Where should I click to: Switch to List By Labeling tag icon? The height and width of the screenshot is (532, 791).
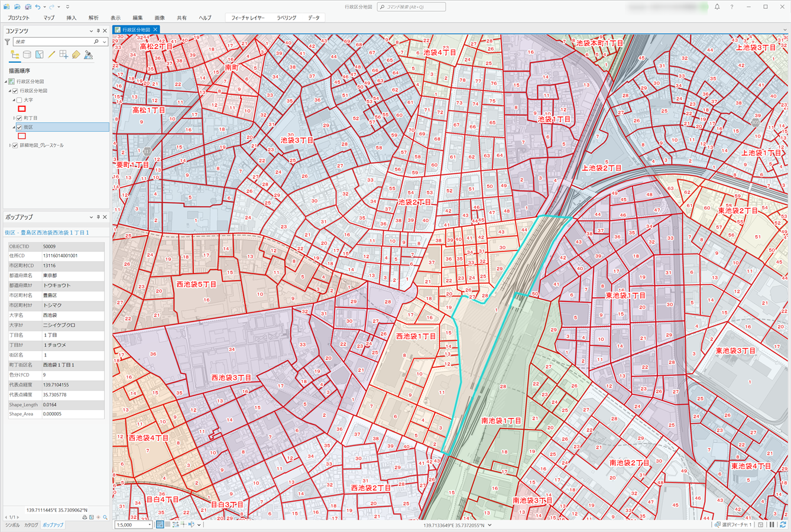point(76,55)
